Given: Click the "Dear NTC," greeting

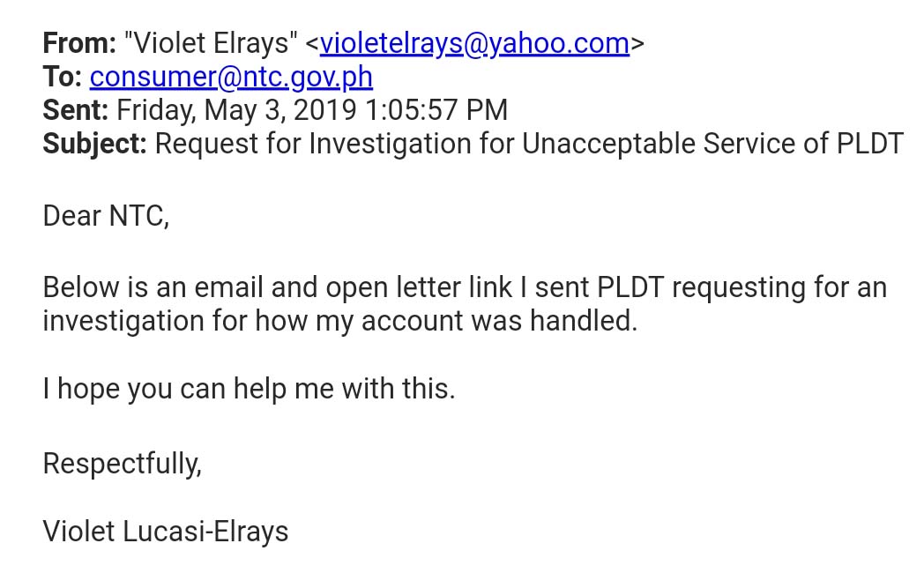Looking at the screenshot, I should pos(106,216).
